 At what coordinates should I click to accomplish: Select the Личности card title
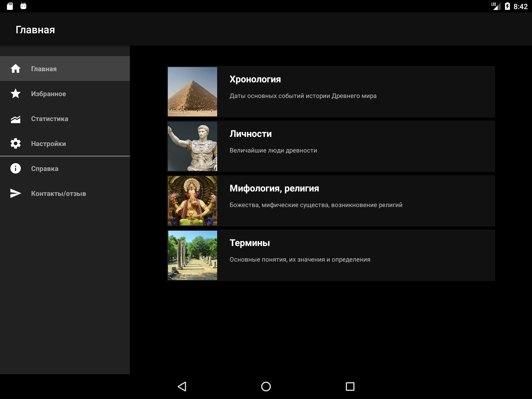(251, 134)
